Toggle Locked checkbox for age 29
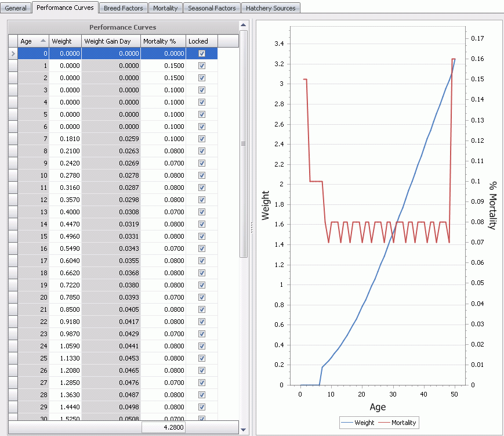The height and width of the screenshot is (436, 504). (202, 407)
